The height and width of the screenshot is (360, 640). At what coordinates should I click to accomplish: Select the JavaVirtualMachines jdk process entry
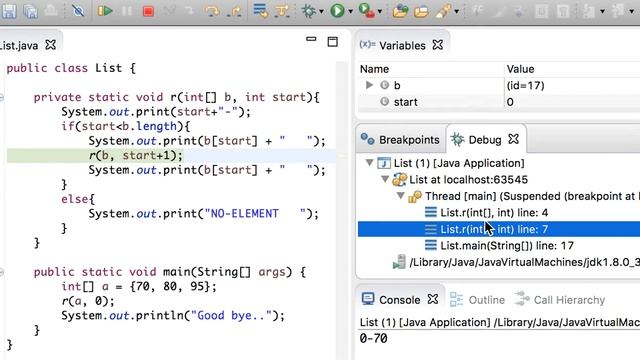pyautogui.click(x=524, y=262)
